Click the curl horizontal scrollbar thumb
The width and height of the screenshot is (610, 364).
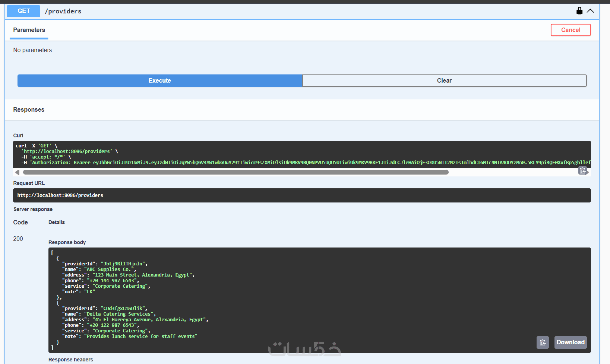coord(236,172)
